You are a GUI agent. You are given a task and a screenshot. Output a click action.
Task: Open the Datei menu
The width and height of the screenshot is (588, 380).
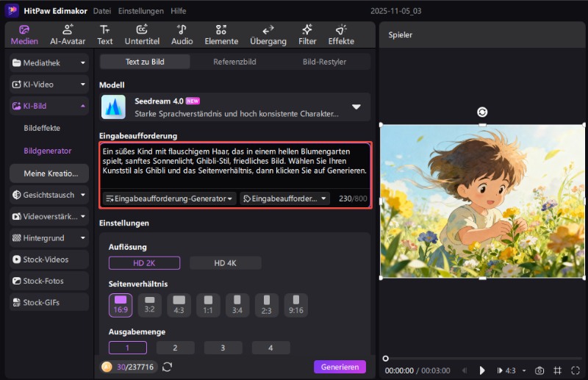pyautogui.click(x=102, y=11)
